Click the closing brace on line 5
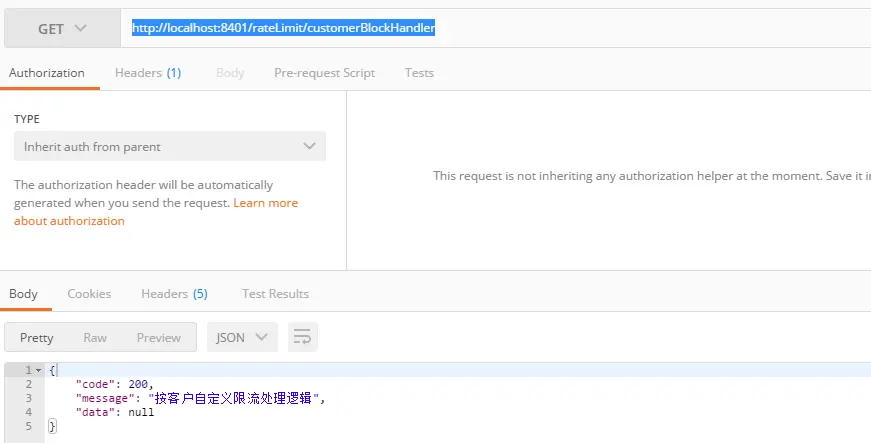This screenshot has height=443, width=871. pos(52,426)
